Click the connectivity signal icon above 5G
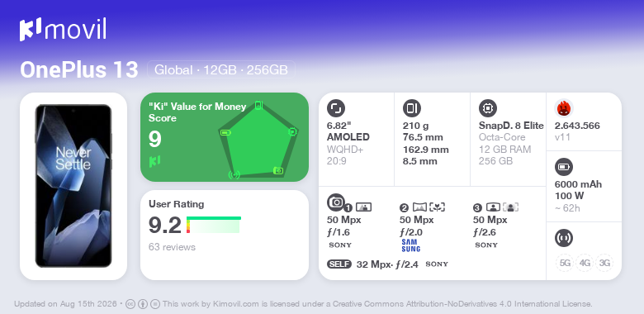This screenshot has width=644, height=314. (x=564, y=238)
